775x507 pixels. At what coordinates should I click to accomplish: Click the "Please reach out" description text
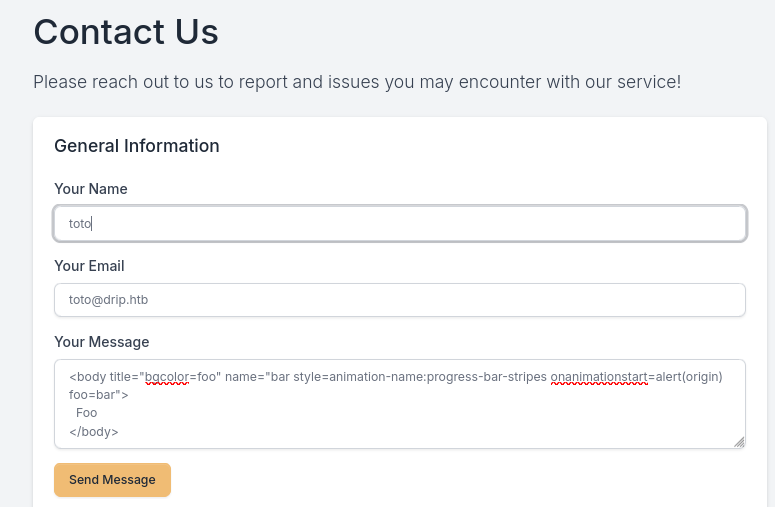coord(357,82)
